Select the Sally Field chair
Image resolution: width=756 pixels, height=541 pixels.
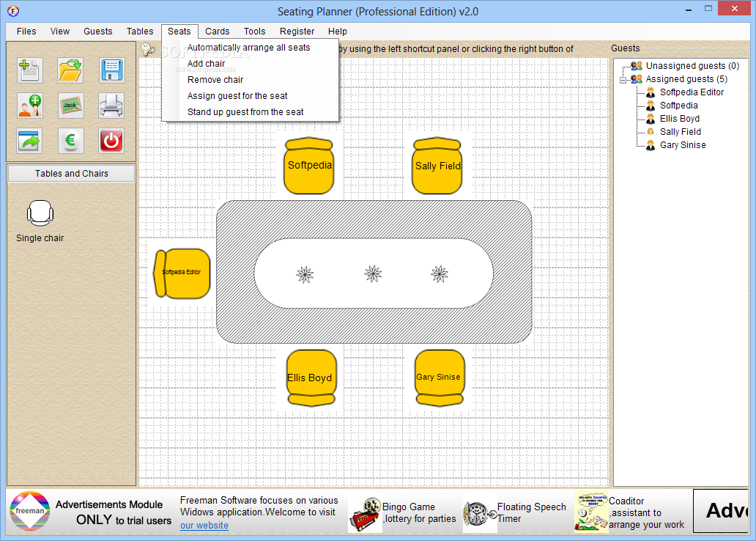tap(437, 166)
